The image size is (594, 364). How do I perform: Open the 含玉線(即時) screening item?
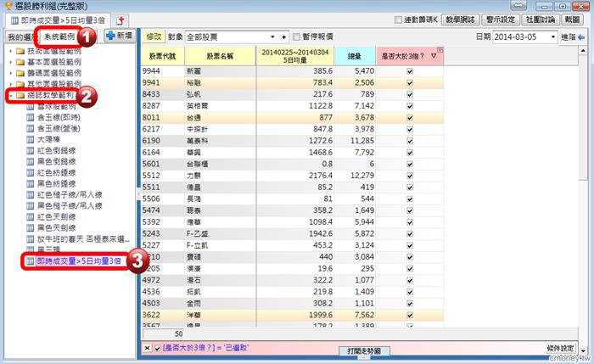(59, 117)
